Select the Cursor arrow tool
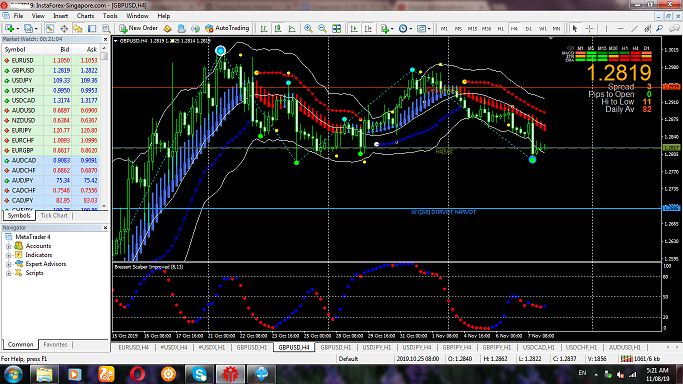The height and width of the screenshot is (384, 683). [575, 28]
